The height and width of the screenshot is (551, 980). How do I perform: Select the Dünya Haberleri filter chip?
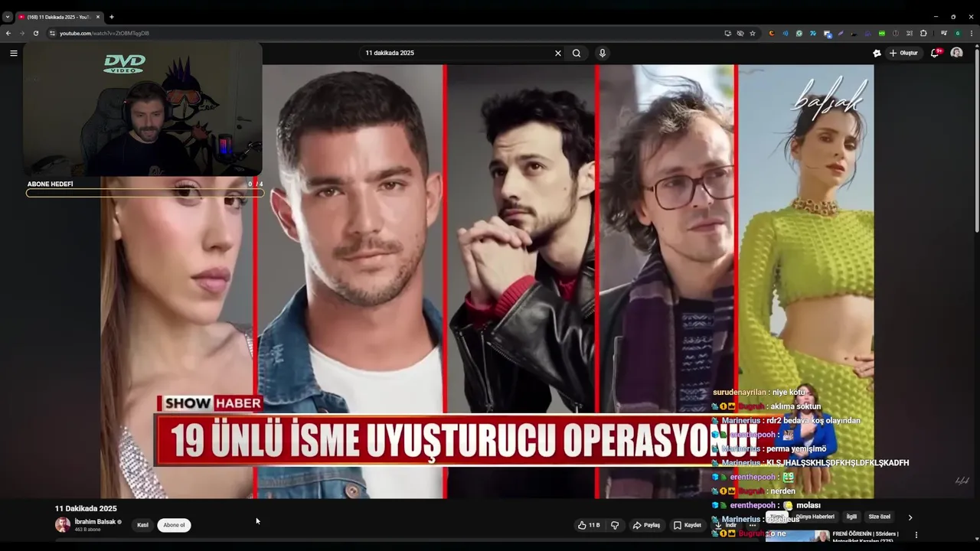[815, 517]
